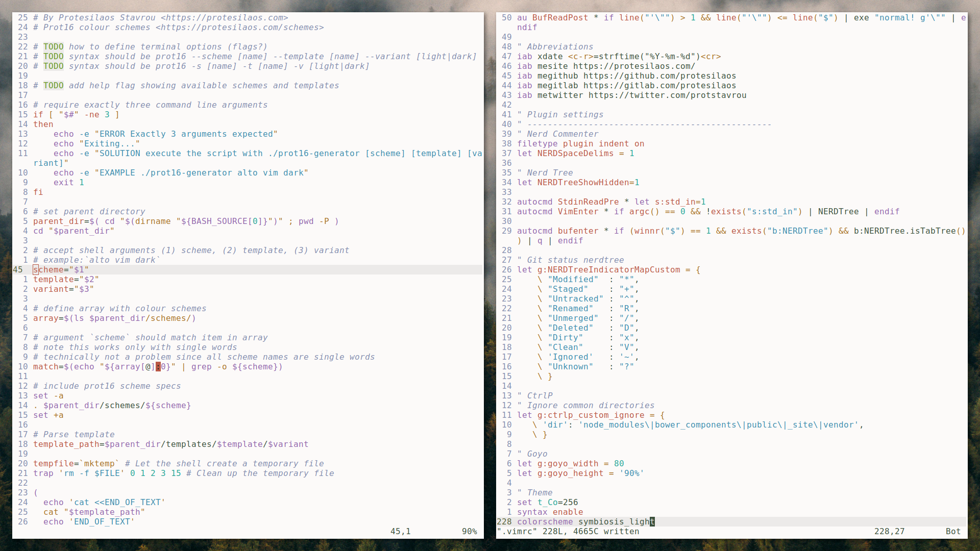
Task: Select the colorscheme symbiosis_light entry
Action: pos(584,521)
